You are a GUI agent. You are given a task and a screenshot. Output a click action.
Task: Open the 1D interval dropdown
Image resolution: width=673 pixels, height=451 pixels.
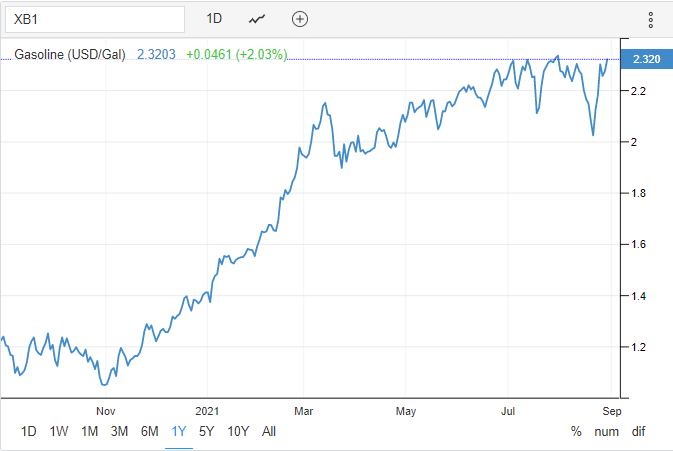(x=214, y=19)
